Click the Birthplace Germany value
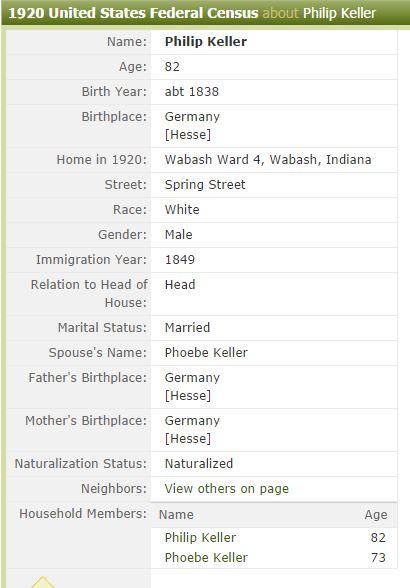This screenshot has width=410, height=588. tap(192, 117)
